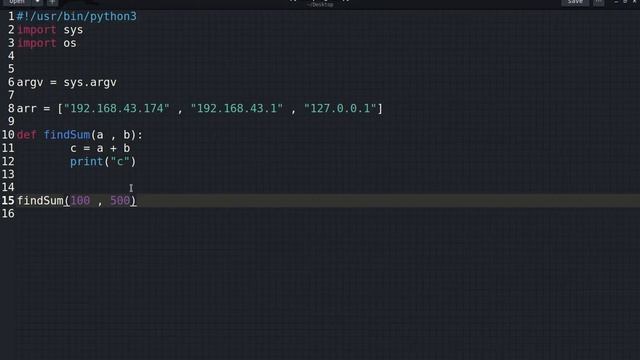Viewport: 640px width, 360px height.
Task: Create a new document with plus icon
Action: pyautogui.click(x=52, y=2)
